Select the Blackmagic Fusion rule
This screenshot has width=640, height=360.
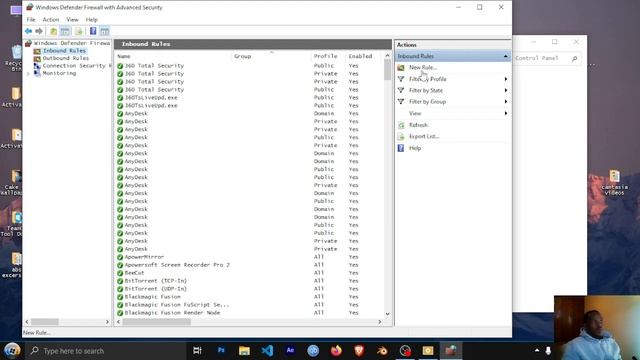pos(153,297)
